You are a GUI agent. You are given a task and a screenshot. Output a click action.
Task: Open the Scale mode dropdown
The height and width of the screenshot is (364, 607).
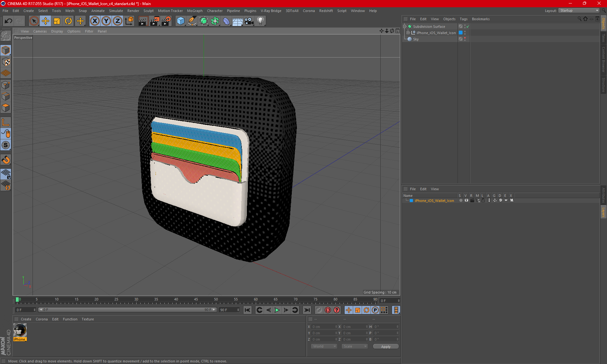click(x=355, y=346)
